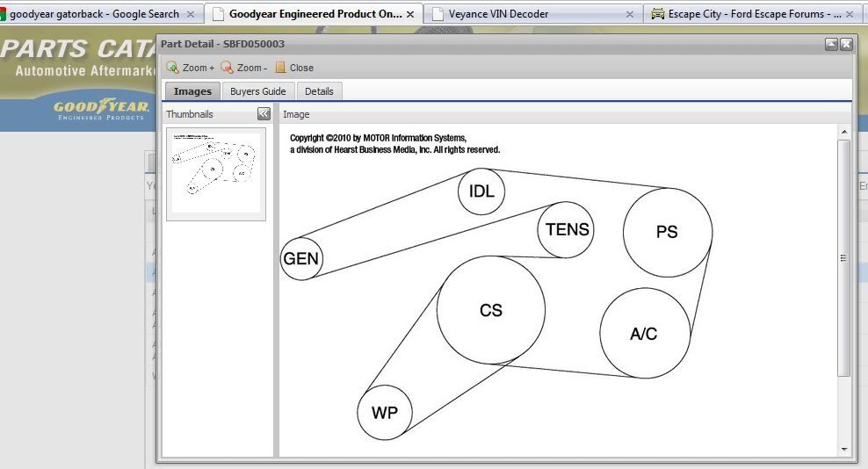Click the GEN pulley label
This screenshot has height=469, width=868.
point(300,258)
